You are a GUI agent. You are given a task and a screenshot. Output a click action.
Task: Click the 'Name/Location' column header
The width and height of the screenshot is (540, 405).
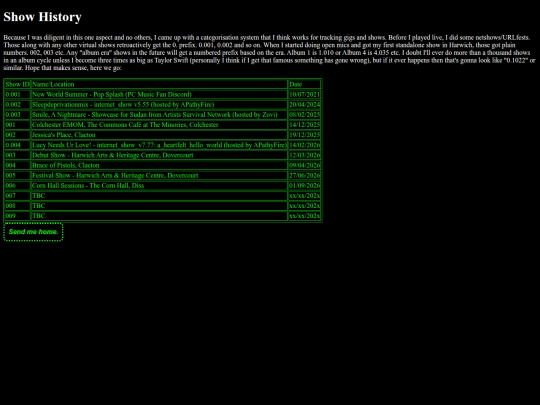click(x=159, y=84)
